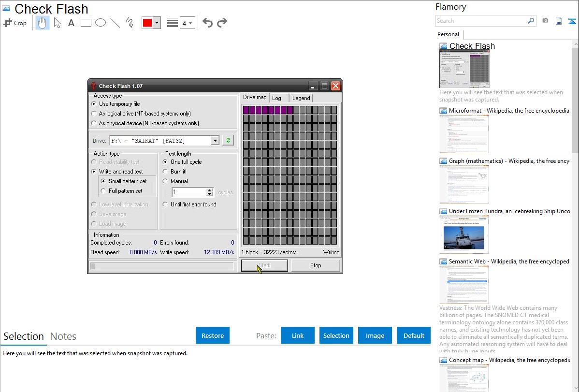Click the Paste Link button
This screenshot has height=392, width=579.
(x=298, y=335)
